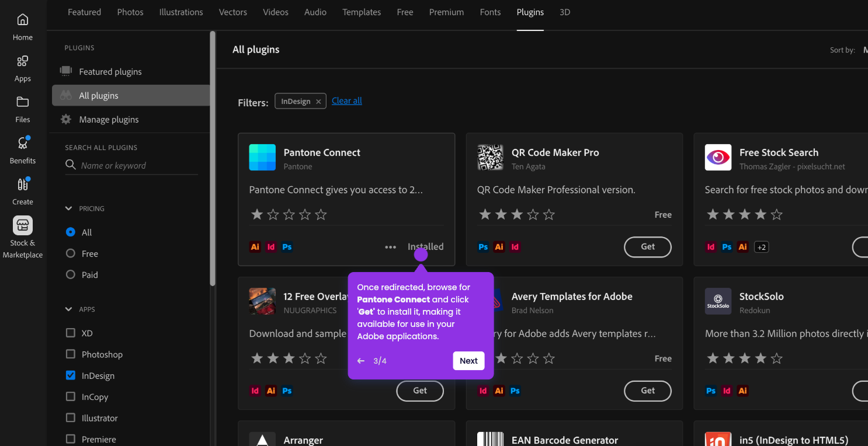Image resolution: width=868 pixels, height=446 pixels.
Task: Open the Photos tab
Action: (130, 12)
